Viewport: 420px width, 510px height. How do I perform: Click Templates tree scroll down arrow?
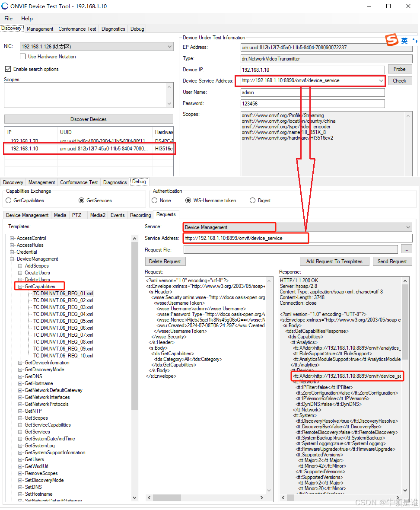click(x=135, y=497)
